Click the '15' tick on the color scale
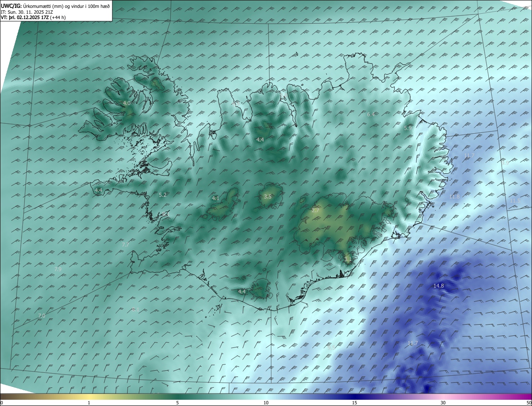Screen dimensions: 532x406 [x=355, y=403]
